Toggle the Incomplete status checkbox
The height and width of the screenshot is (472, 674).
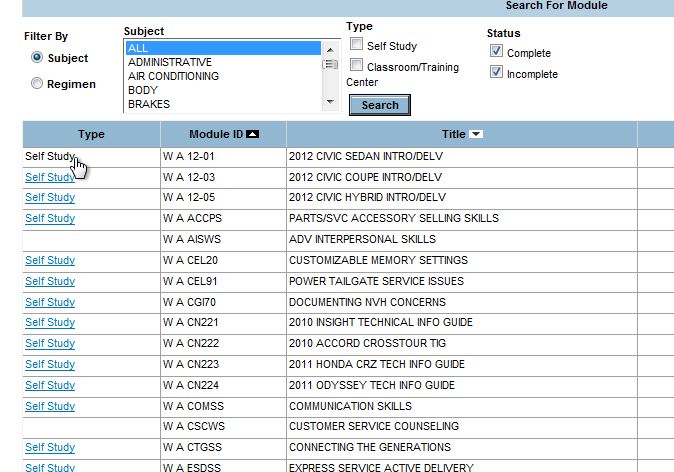click(496, 73)
